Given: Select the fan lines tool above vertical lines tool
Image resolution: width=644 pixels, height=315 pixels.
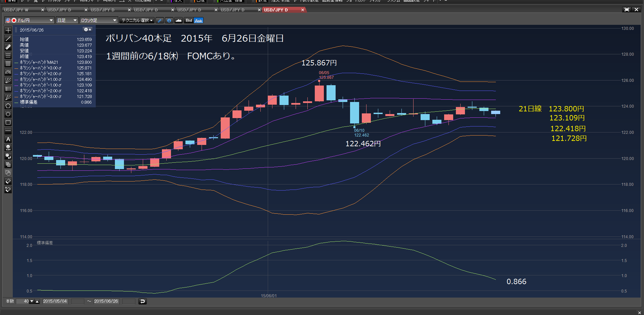Looking at the screenshot, I should [x=8, y=81].
